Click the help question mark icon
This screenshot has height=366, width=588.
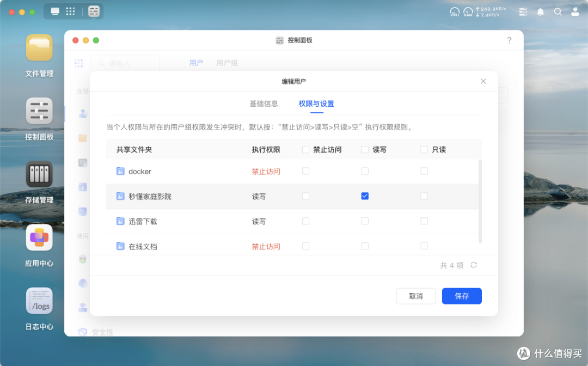[509, 40]
